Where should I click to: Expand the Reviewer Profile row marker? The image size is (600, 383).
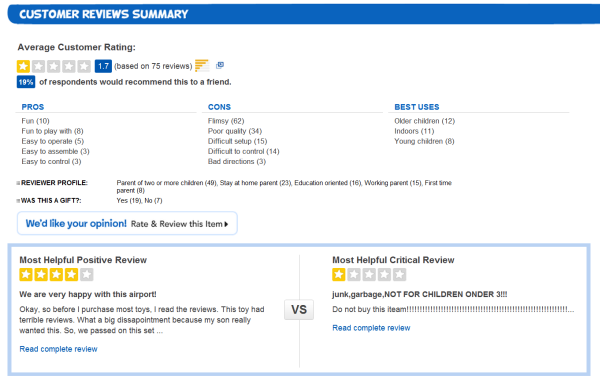coord(18,183)
